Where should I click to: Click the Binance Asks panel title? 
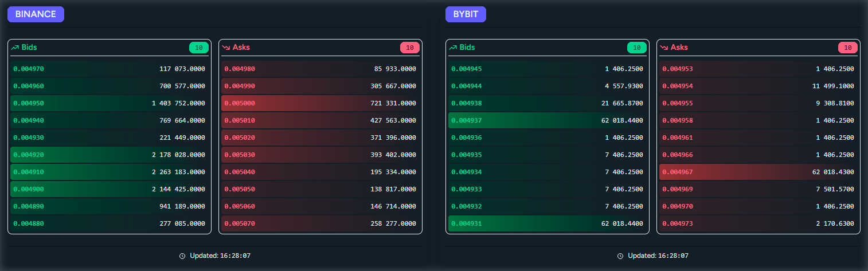[241, 48]
